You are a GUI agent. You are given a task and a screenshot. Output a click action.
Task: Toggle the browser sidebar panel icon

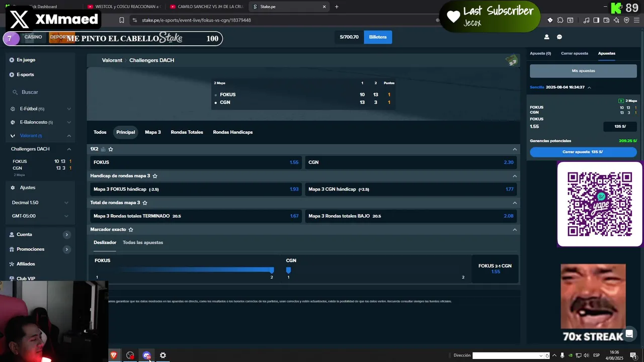[596, 20]
